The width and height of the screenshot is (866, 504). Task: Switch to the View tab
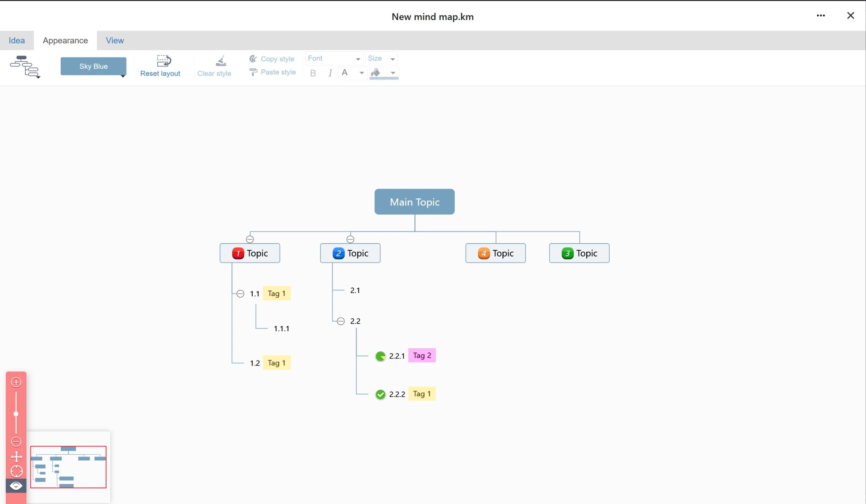pos(115,40)
